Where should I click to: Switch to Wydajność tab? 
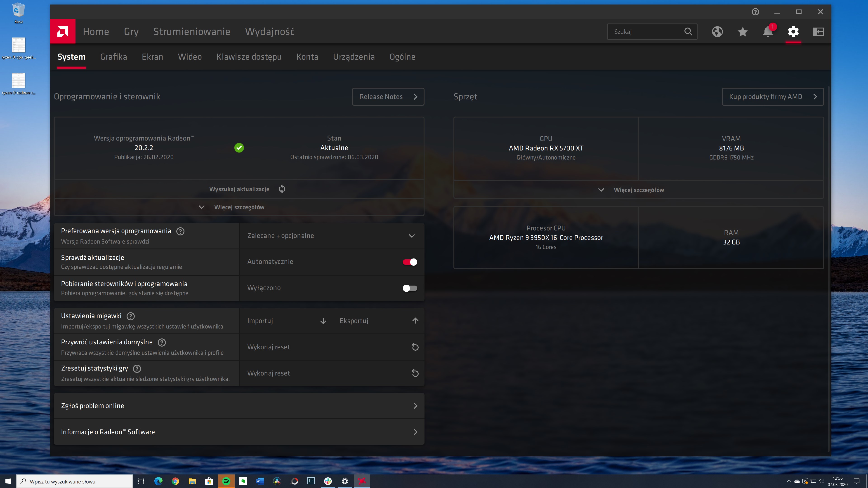(270, 32)
